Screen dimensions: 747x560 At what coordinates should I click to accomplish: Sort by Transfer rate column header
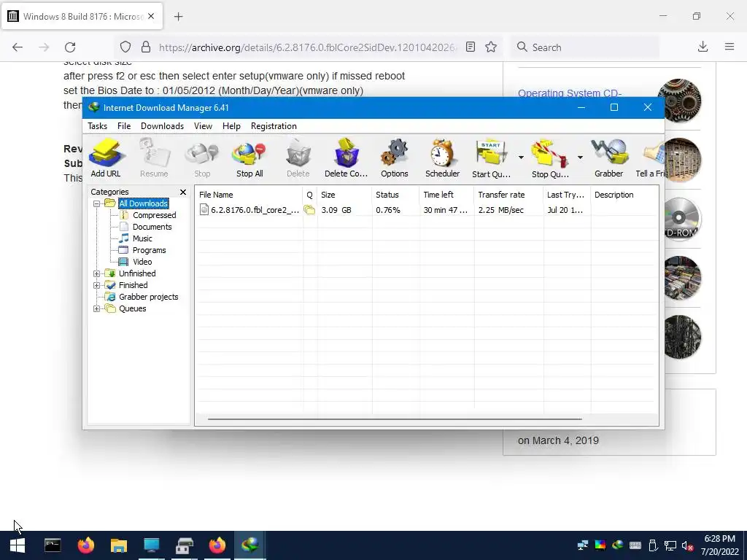pos(508,195)
